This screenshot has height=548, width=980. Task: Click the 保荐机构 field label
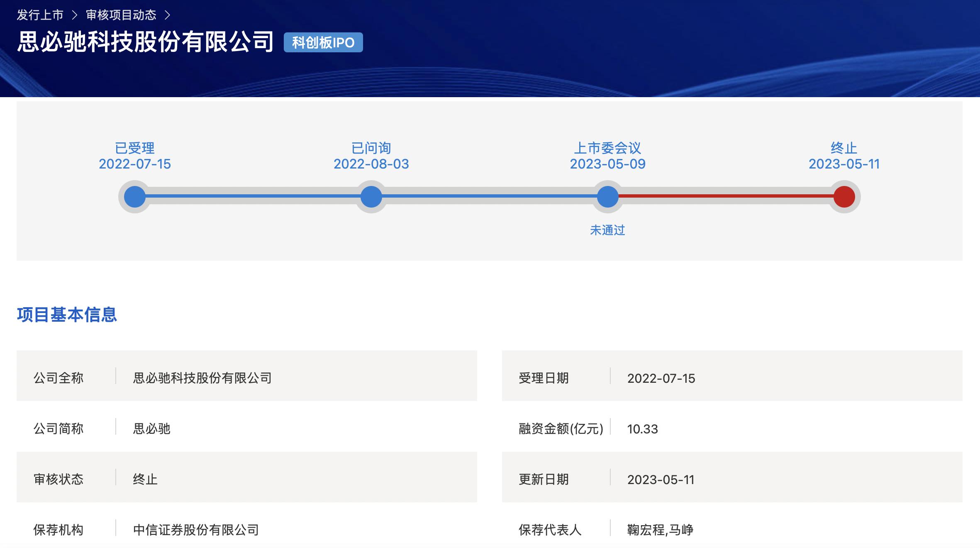point(59,530)
